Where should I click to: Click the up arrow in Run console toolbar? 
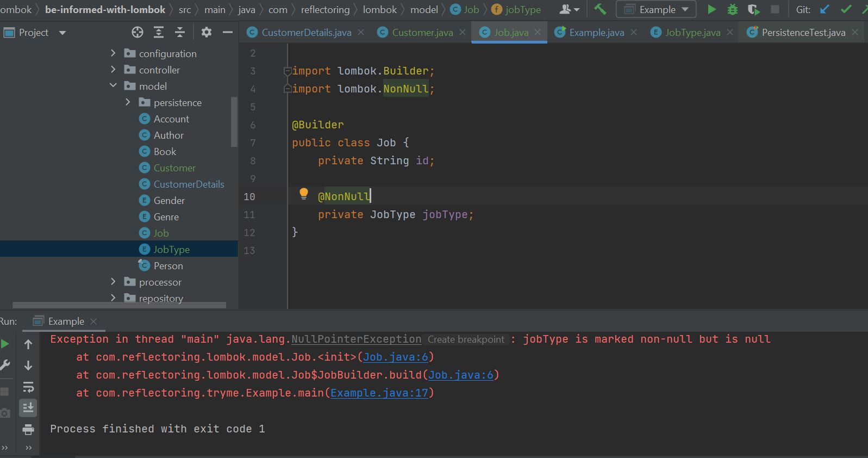28,344
